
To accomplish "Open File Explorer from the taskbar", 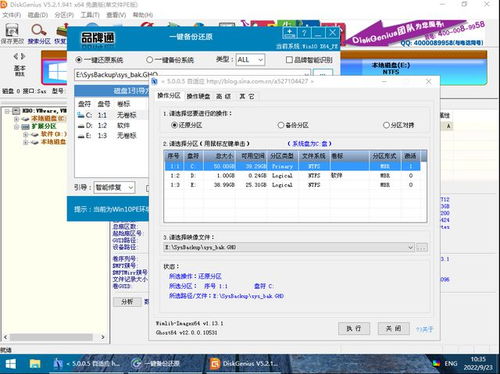I will tap(35, 364).
